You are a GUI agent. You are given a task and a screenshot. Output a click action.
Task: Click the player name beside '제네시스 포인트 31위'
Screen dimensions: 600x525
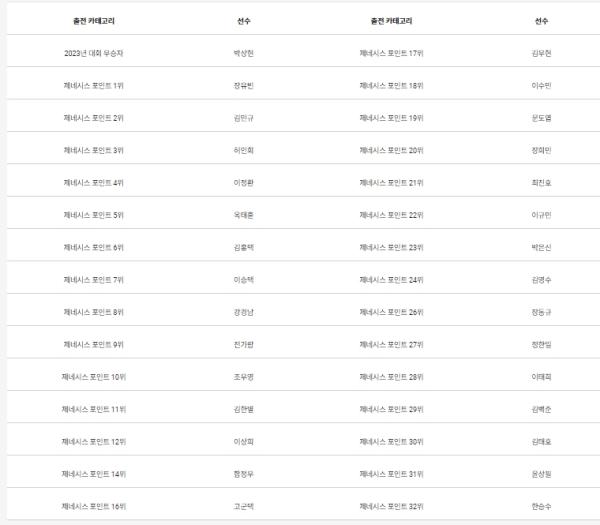(x=541, y=473)
